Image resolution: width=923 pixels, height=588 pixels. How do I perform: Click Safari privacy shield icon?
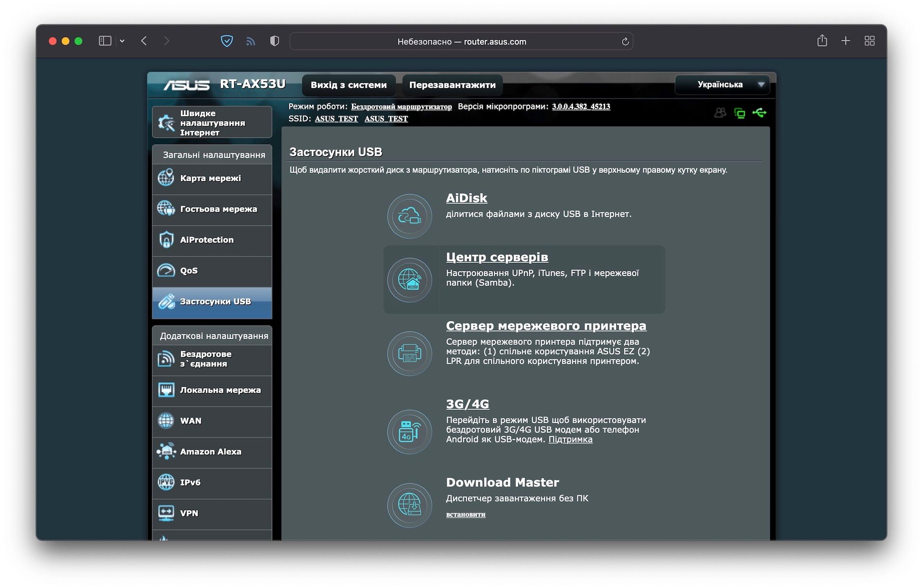pyautogui.click(x=226, y=41)
